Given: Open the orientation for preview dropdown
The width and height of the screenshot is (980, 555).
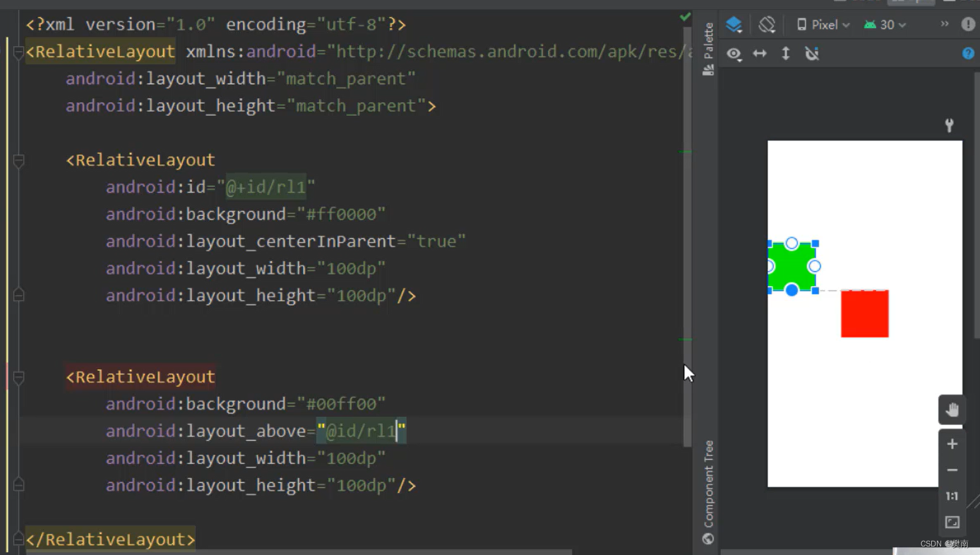Looking at the screenshot, I should click(767, 25).
